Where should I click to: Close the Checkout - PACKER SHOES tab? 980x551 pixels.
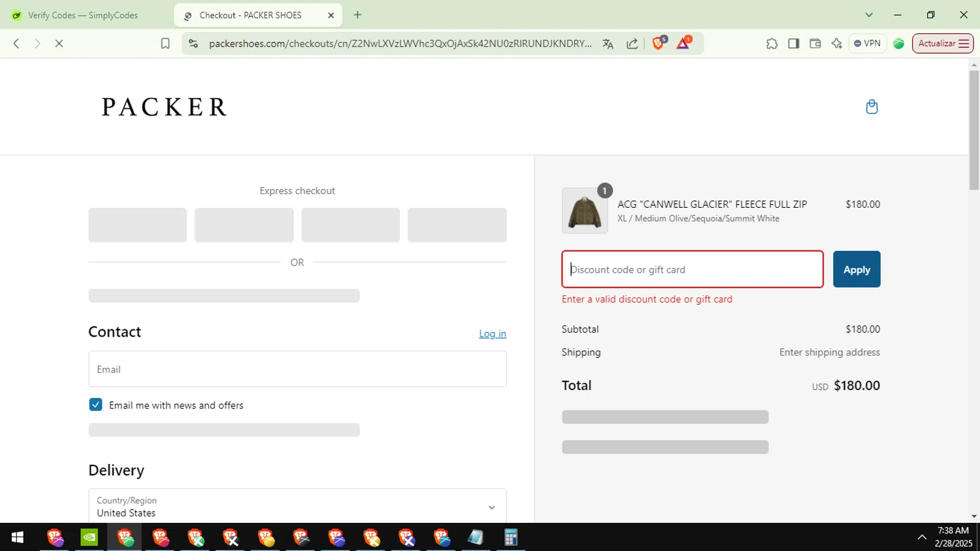pos(331,15)
